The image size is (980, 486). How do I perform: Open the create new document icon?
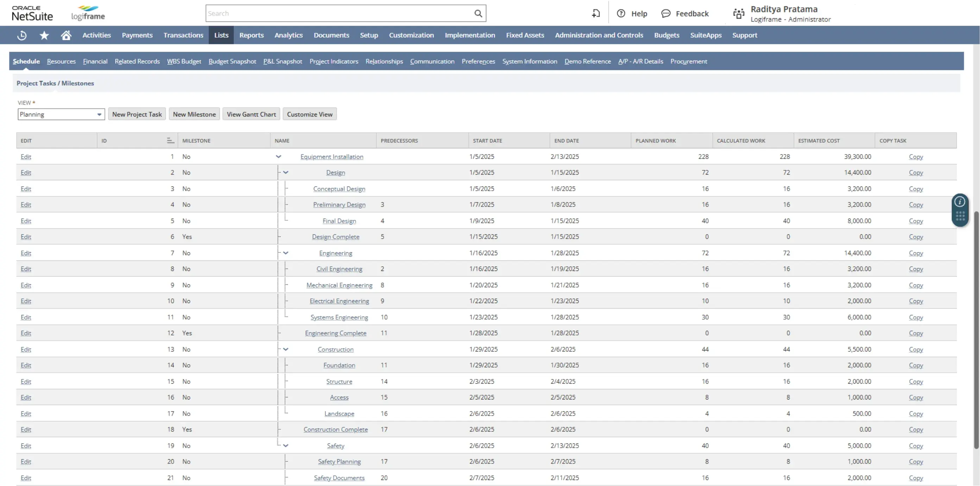pos(596,14)
